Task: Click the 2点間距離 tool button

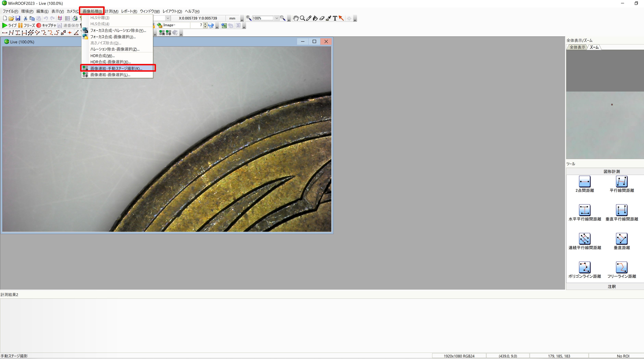Action: tap(585, 184)
